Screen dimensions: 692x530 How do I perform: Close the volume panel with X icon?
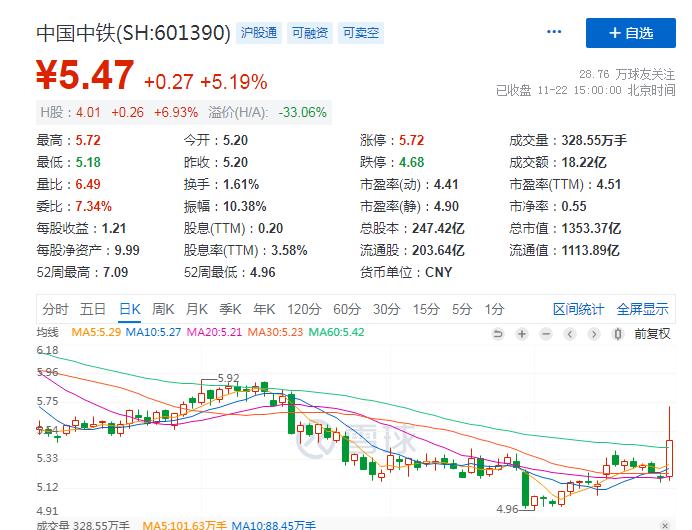(x=665, y=525)
